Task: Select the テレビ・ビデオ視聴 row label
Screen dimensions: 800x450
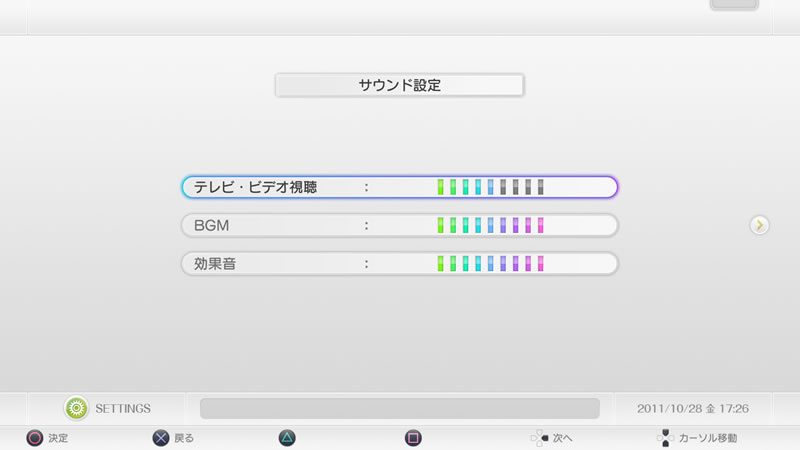Action: 256,187
